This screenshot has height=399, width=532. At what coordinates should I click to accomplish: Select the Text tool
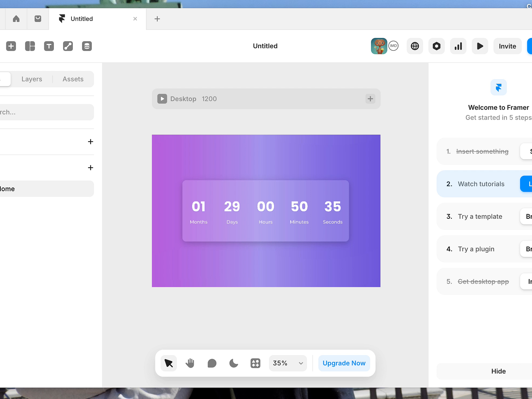click(x=49, y=46)
